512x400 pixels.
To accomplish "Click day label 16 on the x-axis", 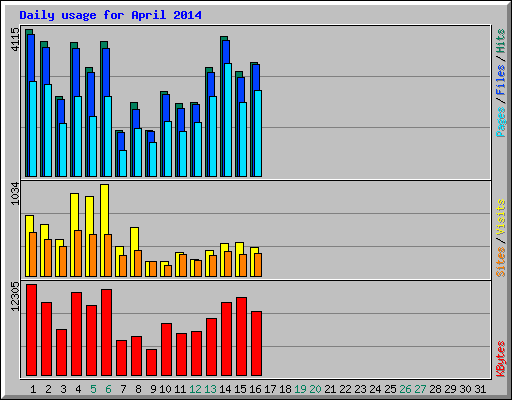I will 255,389.
